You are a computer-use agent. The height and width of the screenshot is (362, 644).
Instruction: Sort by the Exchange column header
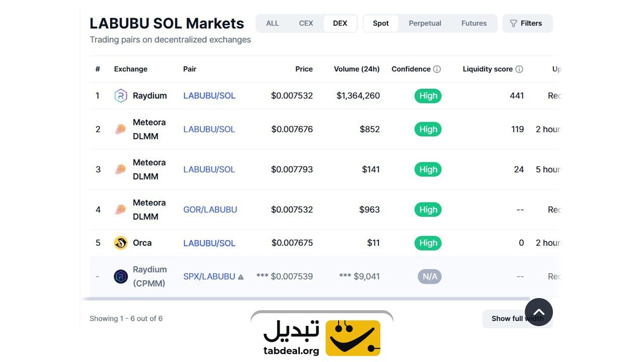131,69
